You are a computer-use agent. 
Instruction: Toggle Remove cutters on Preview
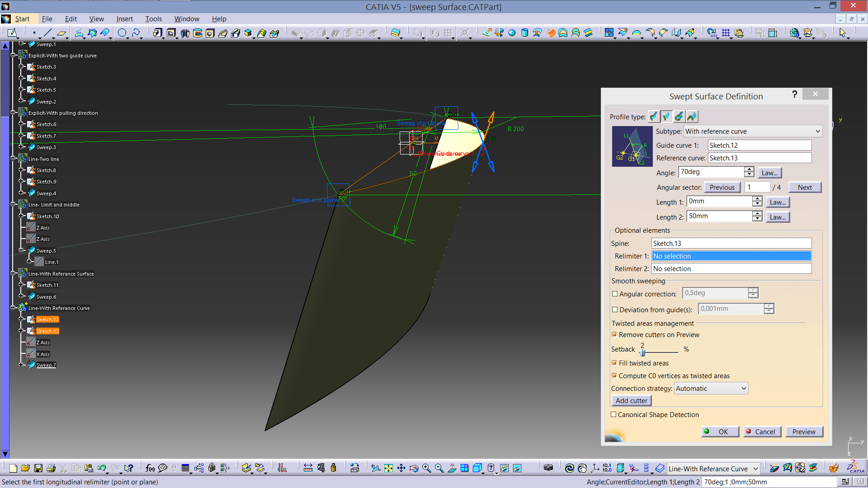click(614, 334)
